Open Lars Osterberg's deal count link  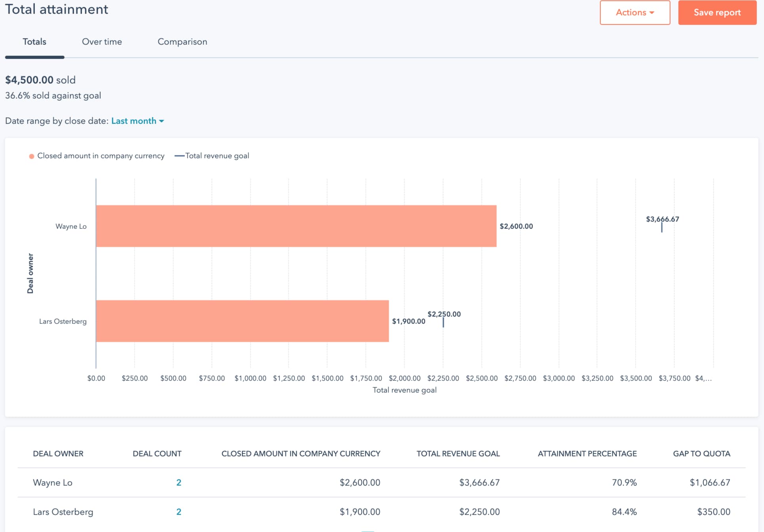click(x=179, y=512)
